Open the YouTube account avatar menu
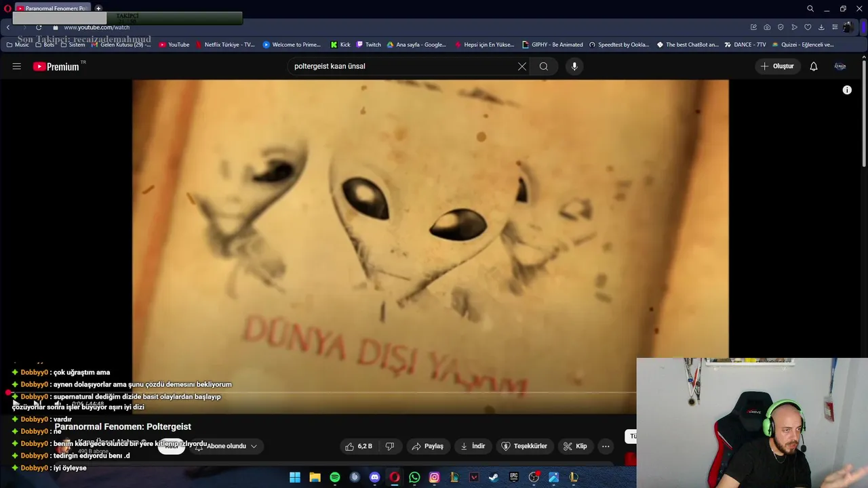868x488 pixels. click(x=840, y=66)
